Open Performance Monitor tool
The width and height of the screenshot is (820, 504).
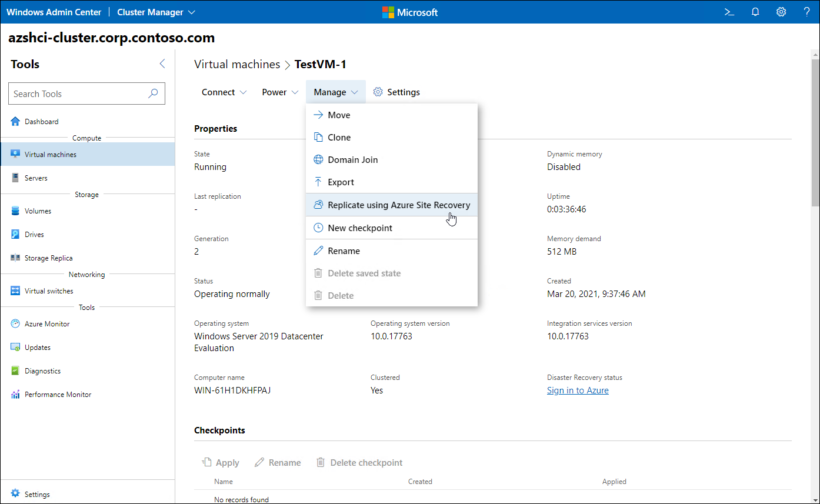click(x=88, y=395)
